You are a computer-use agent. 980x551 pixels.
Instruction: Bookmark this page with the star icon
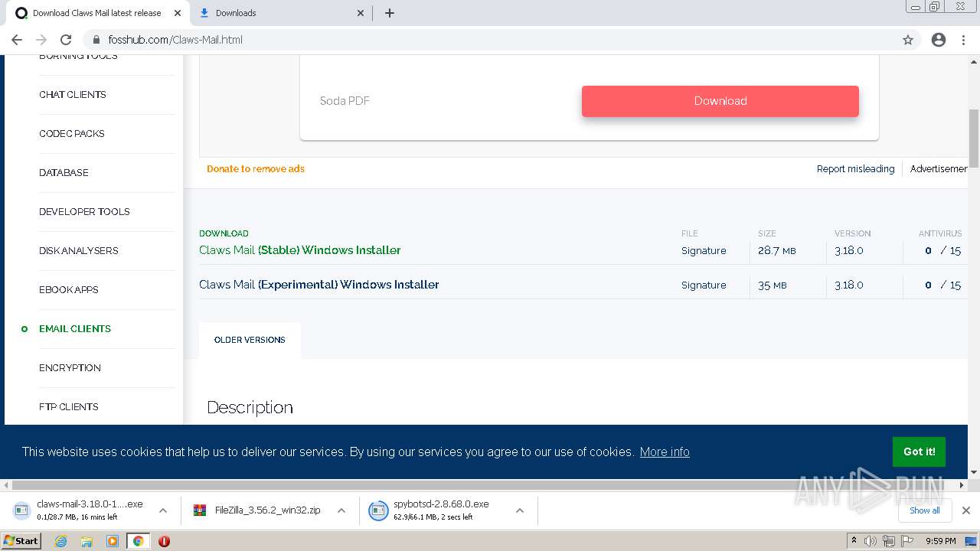908,40
